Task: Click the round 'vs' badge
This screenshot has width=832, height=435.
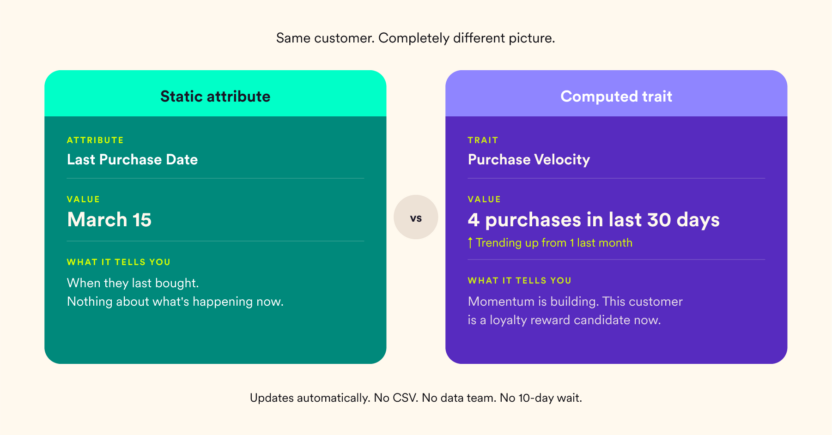Action: [415, 217]
